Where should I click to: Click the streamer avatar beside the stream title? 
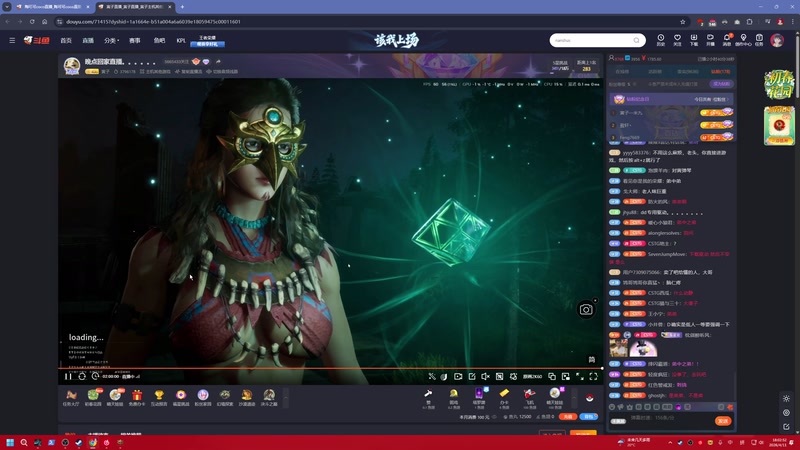click(72, 66)
